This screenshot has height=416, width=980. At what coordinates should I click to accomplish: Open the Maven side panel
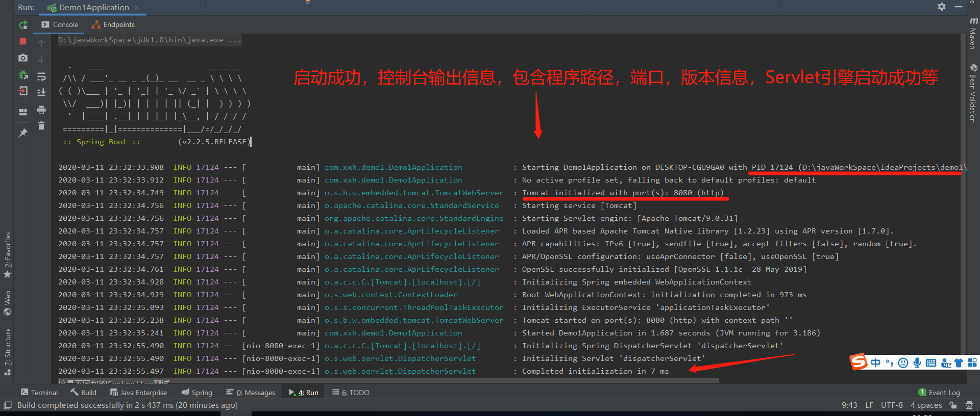[x=973, y=34]
